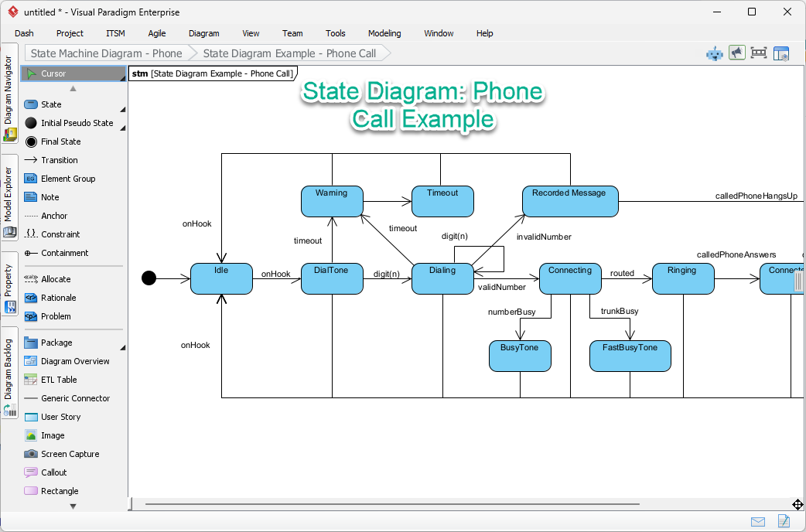
Task: Open the Modeling menu
Action: [x=384, y=33]
